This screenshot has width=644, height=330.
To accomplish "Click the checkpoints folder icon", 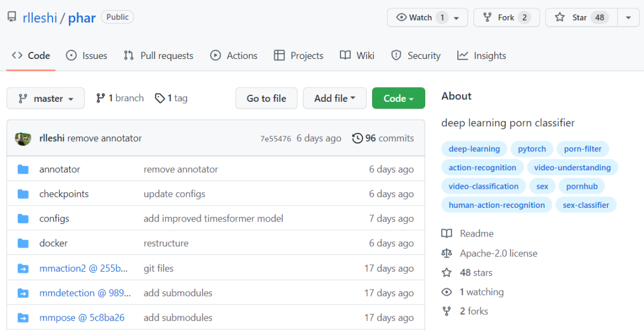I will pos(23,194).
